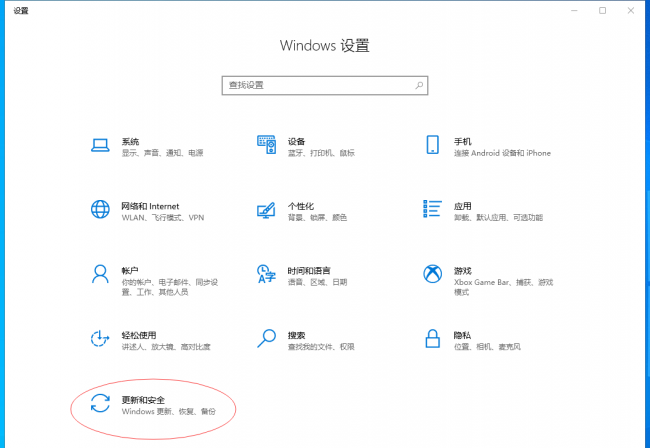This screenshot has height=448, width=650.
Task: Click the '时间和语言' title label
Action: tap(309, 271)
